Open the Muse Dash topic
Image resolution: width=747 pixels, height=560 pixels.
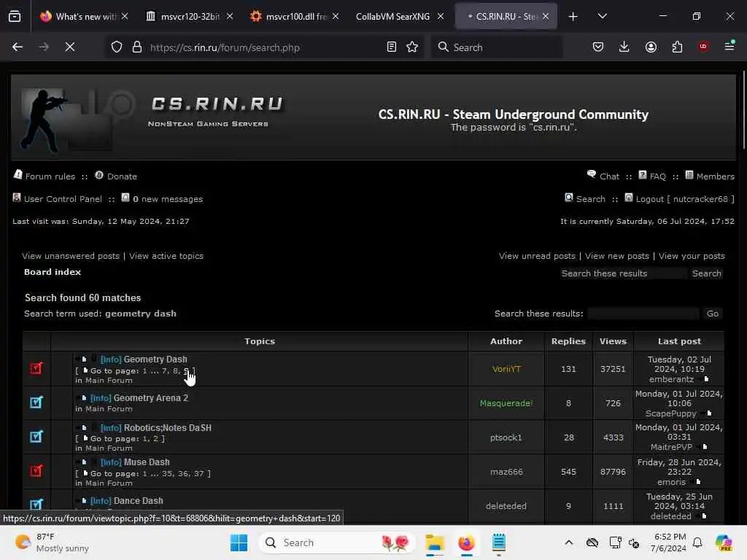(146, 462)
